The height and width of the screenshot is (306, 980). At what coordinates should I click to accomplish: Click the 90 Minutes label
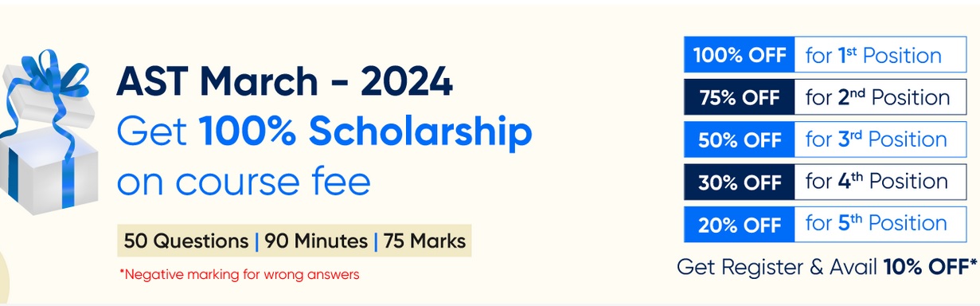coord(316,240)
